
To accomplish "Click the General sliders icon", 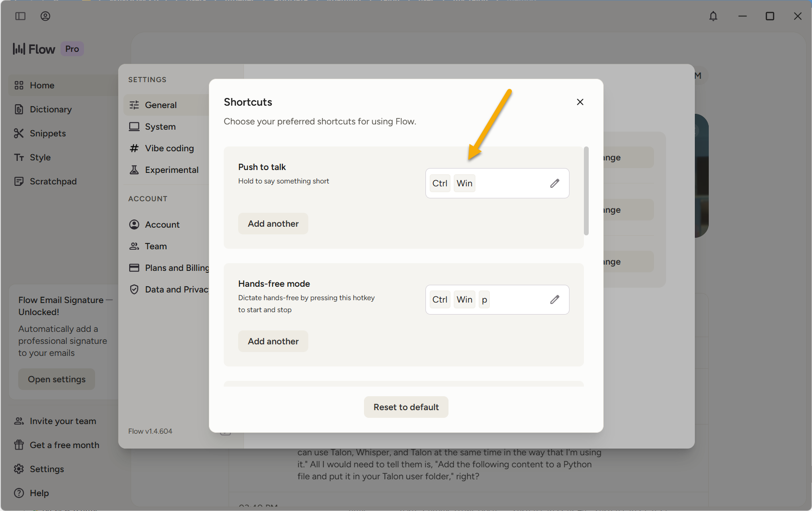I will tap(134, 105).
